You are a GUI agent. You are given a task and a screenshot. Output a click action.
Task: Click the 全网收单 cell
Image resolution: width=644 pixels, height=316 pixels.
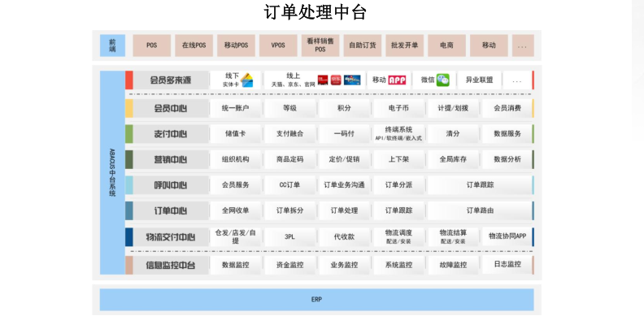click(235, 210)
